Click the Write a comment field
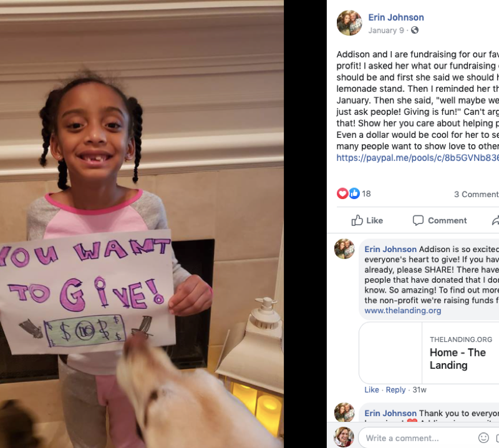This screenshot has width=499, height=448. point(418,438)
